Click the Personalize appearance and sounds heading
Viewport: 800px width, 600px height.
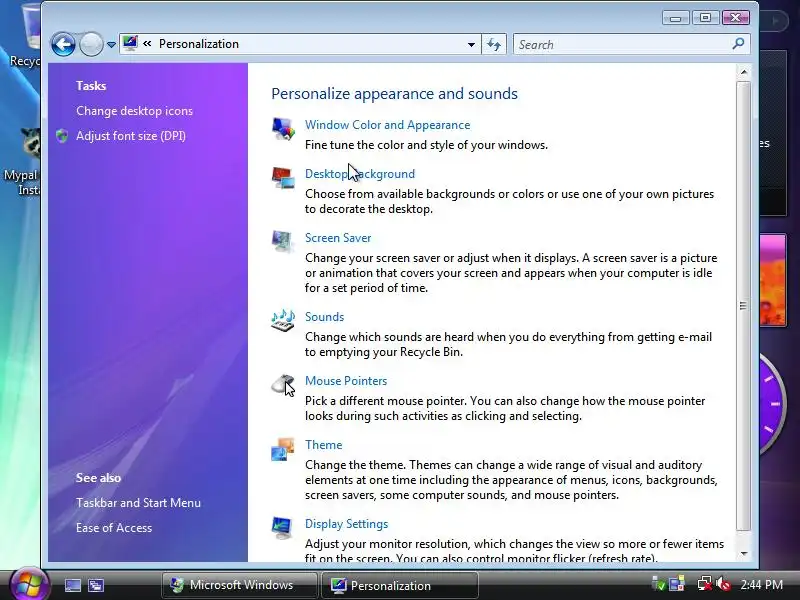(x=394, y=94)
